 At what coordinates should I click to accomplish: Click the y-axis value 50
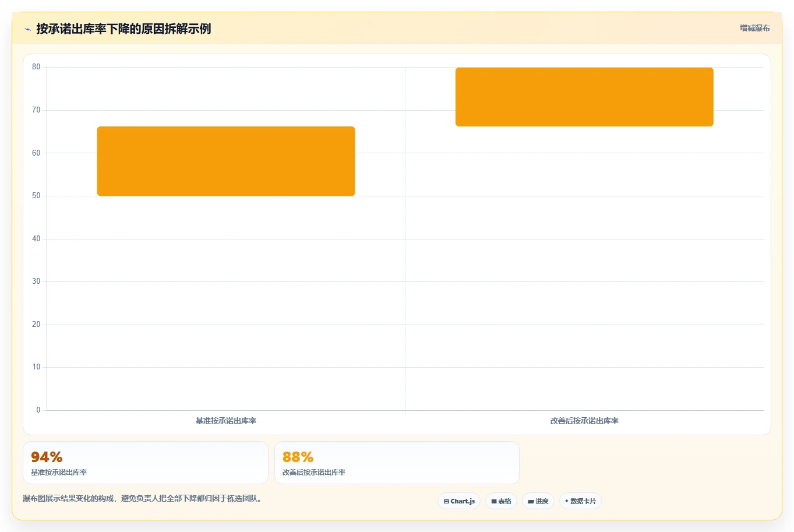(36, 196)
